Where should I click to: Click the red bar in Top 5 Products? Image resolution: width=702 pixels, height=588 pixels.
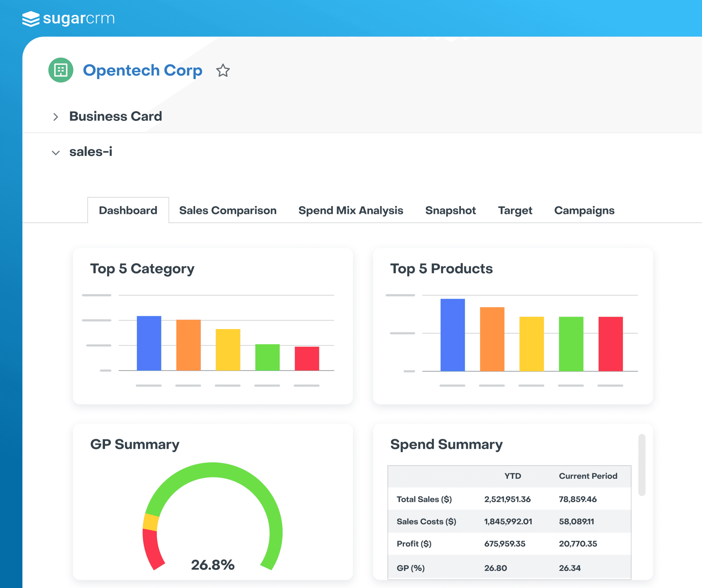click(x=610, y=344)
